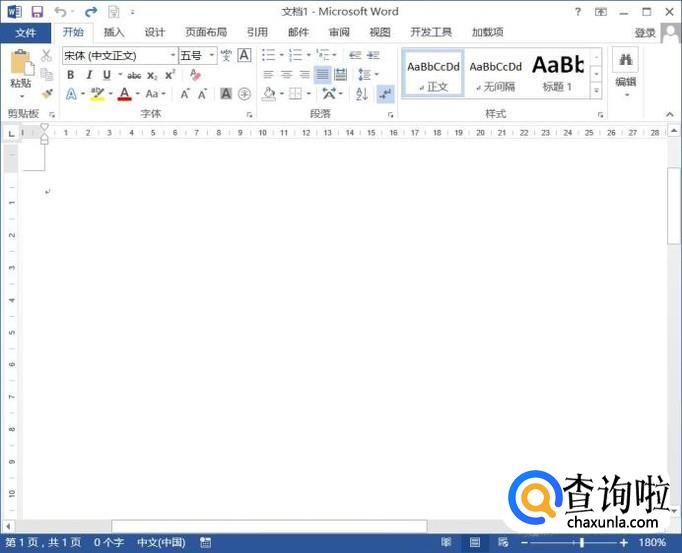Viewport: 682px width, 553px height.
Task: Align text to the left
Action: (268, 74)
